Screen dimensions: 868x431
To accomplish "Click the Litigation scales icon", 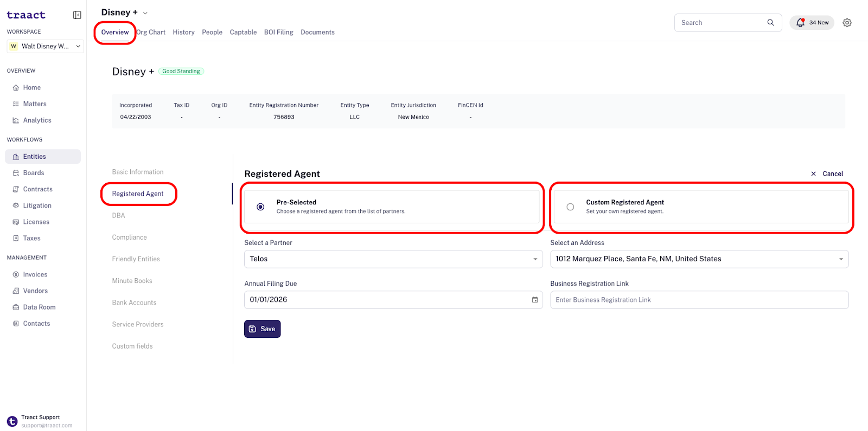I will click(16, 205).
